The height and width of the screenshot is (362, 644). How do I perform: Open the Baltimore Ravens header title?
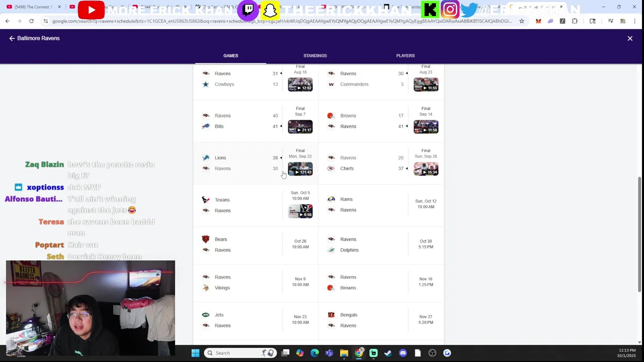pyautogui.click(x=38, y=38)
